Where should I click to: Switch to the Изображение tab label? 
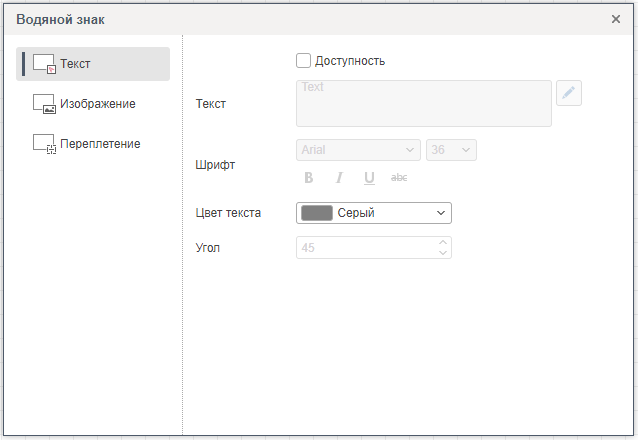(98, 104)
